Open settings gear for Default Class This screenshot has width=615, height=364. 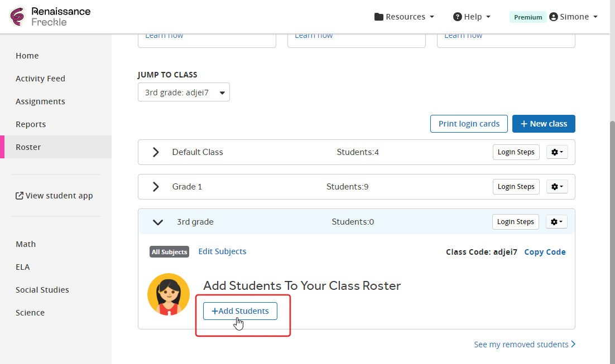click(x=556, y=152)
